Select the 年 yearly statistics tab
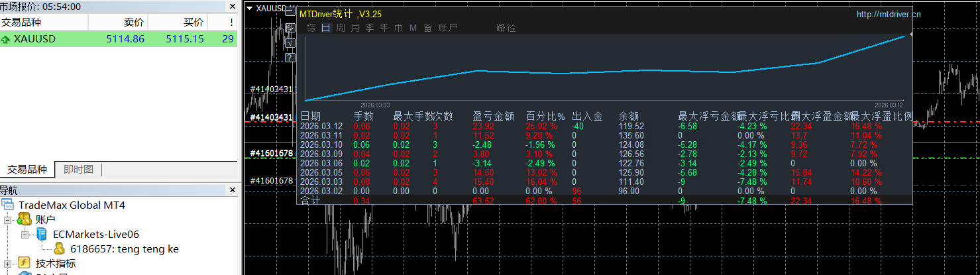 (384, 28)
